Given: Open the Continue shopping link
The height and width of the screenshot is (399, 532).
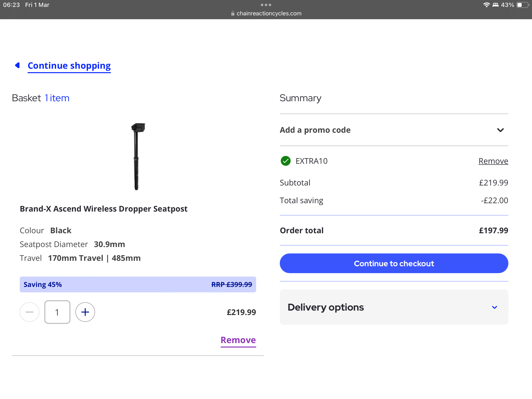Looking at the screenshot, I should coord(69,66).
